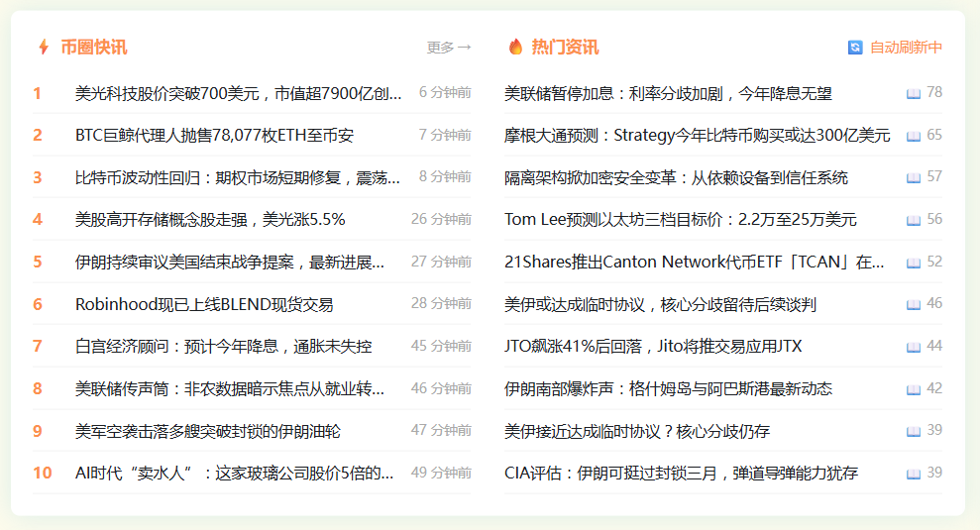Image resolution: width=980 pixels, height=530 pixels.
Task: Click book icon on JTO飙涨41% row
Action: coord(914,347)
